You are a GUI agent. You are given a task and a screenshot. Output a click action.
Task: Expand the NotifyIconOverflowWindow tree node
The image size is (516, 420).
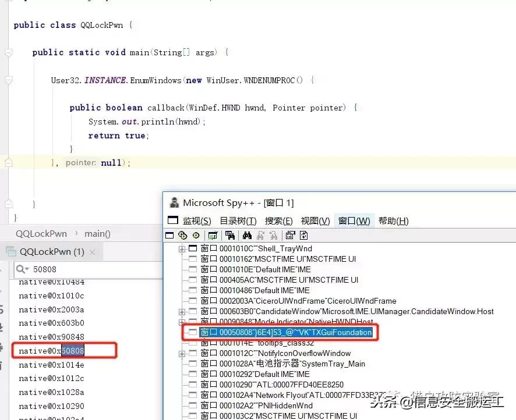[x=182, y=353]
